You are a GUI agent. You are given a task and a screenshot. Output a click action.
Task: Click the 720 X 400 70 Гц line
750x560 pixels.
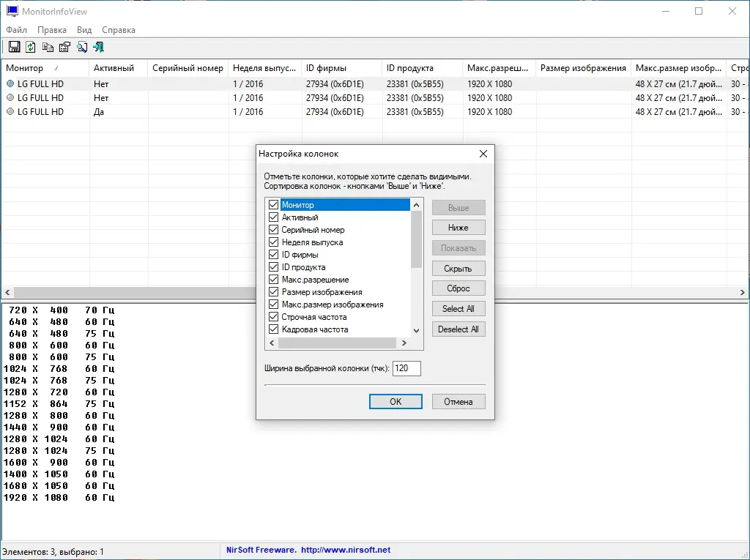[62, 310]
